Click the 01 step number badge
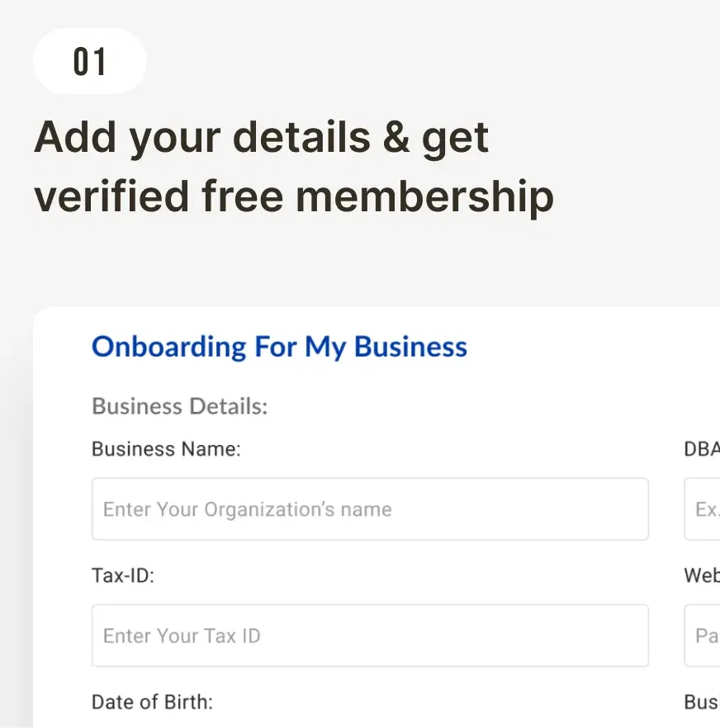The width and height of the screenshot is (720, 728). coord(90,62)
